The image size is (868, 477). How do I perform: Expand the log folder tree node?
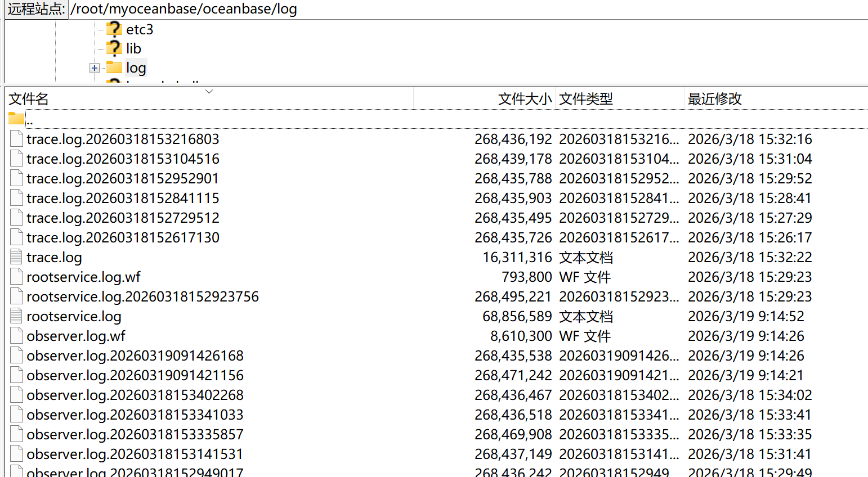(94, 68)
